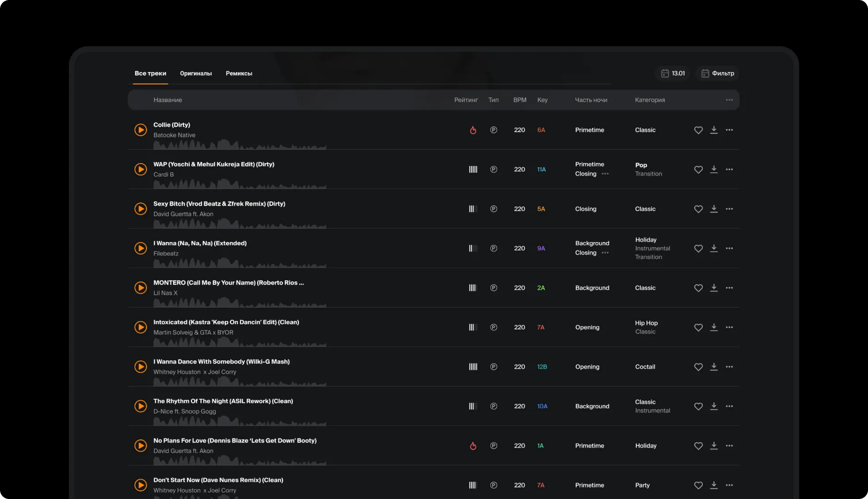
Task: Play The Rhythm Of The Night
Action: point(140,407)
